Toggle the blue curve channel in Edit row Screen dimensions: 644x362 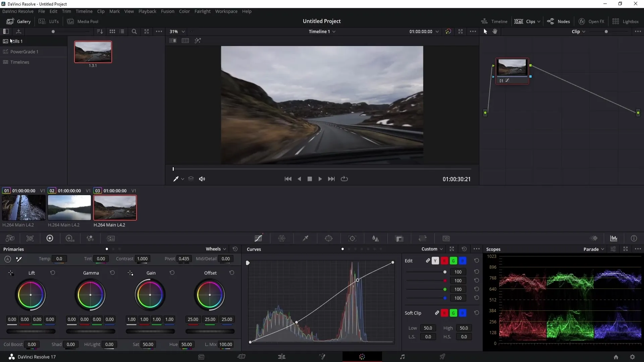[x=463, y=261]
